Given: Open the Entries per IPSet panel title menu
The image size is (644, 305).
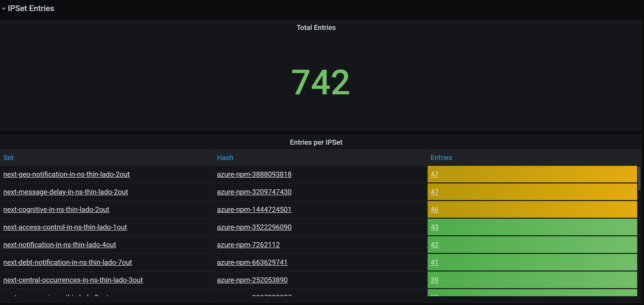Looking at the screenshot, I should pyautogui.click(x=316, y=142).
